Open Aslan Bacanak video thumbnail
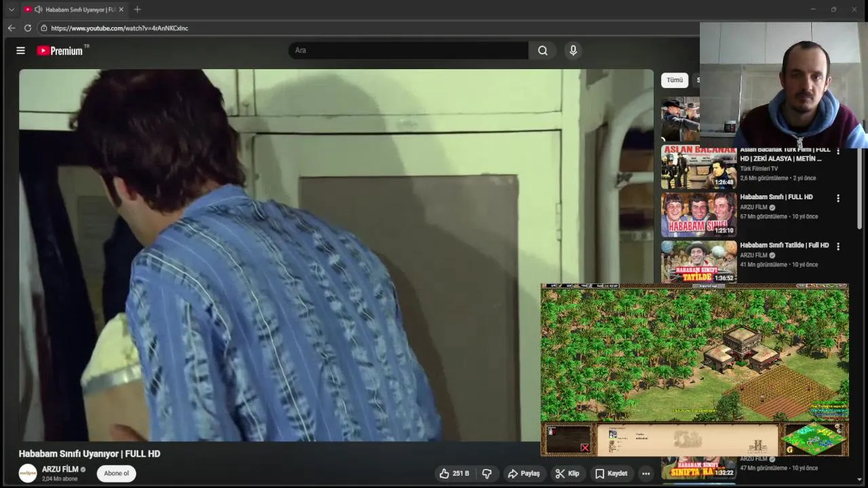The image size is (868, 488). [698, 167]
